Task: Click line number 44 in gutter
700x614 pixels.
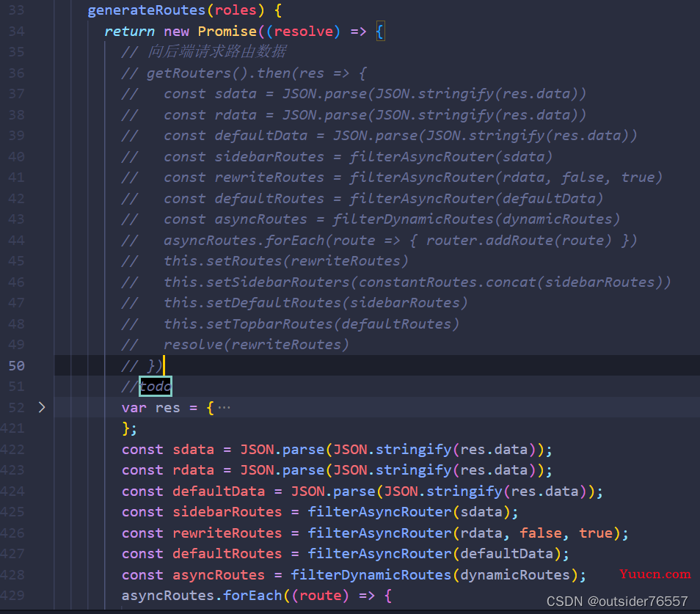Action: tap(17, 241)
